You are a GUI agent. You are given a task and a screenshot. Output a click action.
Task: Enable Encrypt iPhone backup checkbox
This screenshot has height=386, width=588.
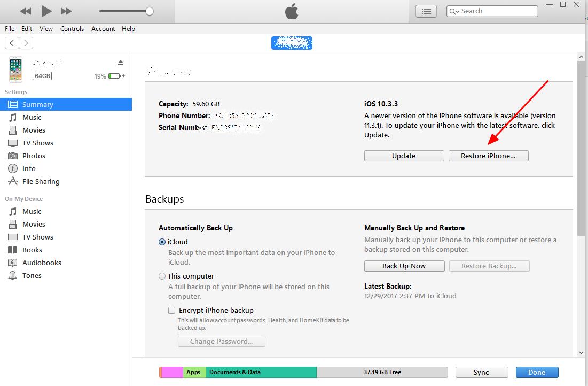[172, 310]
